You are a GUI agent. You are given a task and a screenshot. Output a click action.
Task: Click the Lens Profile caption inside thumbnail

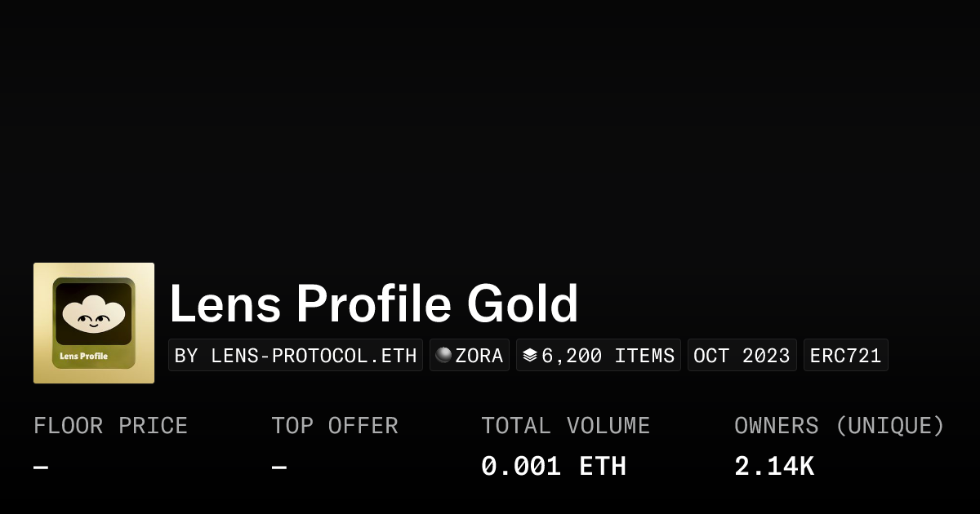tap(84, 356)
